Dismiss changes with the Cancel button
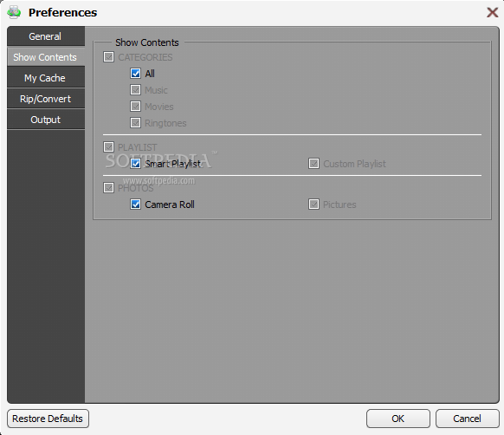 (467, 419)
